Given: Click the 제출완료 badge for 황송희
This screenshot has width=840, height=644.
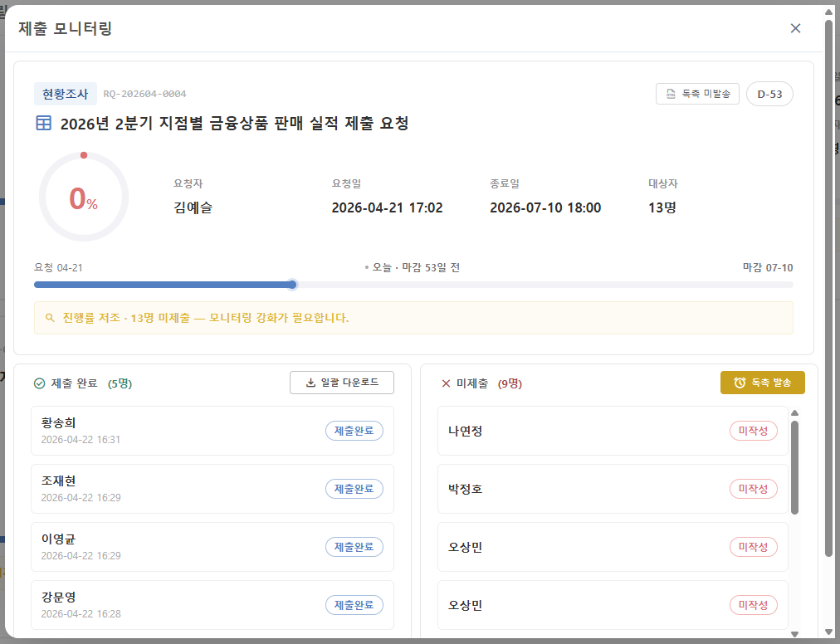Looking at the screenshot, I should 354,431.
